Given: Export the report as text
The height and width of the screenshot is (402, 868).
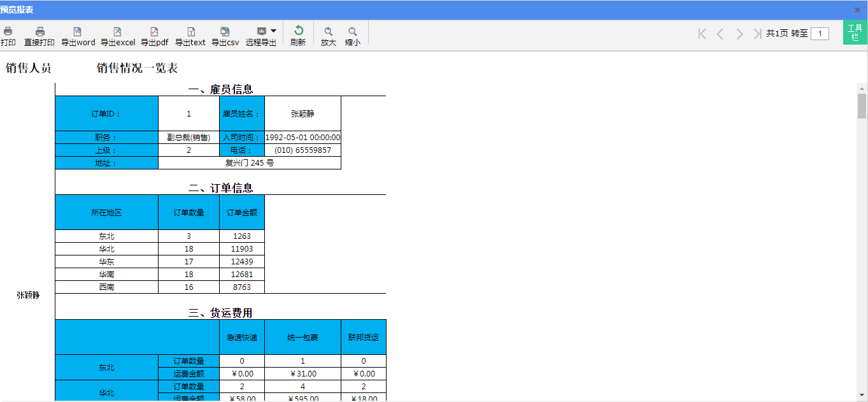Looking at the screenshot, I should pos(190,36).
